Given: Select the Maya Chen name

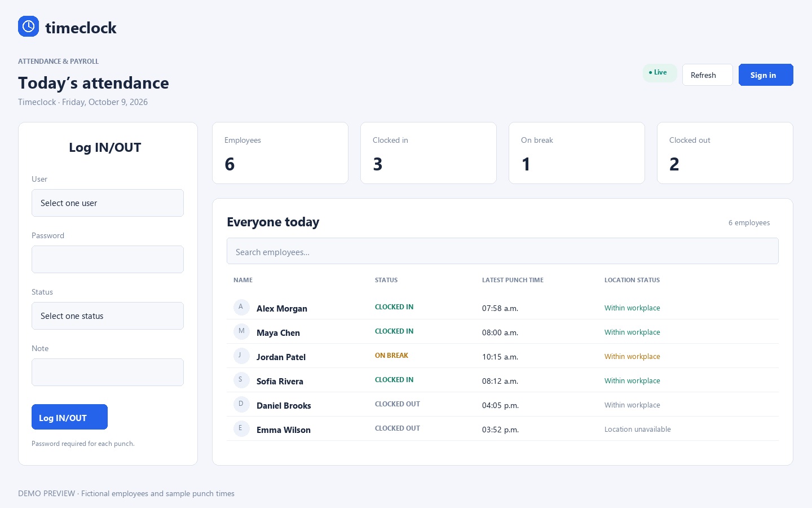Looking at the screenshot, I should tap(278, 333).
